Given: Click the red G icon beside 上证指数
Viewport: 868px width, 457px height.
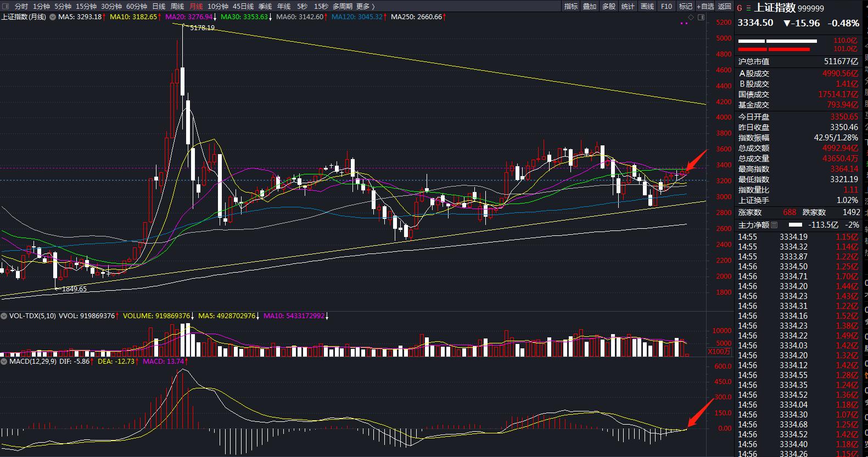Looking at the screenshot, I should pos(740,8).
